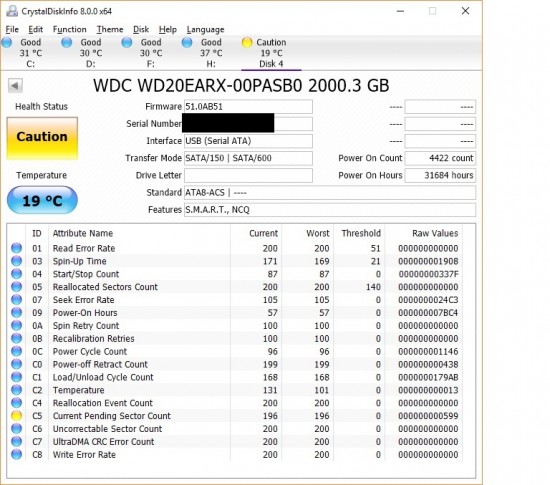Click the yellow Caution health status button

point(42,138)
